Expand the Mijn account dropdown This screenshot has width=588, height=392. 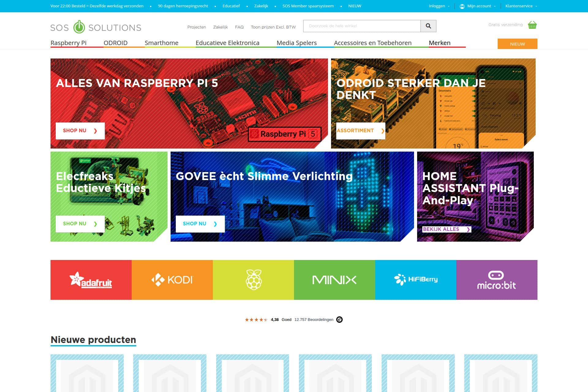[x=481, y=6]
